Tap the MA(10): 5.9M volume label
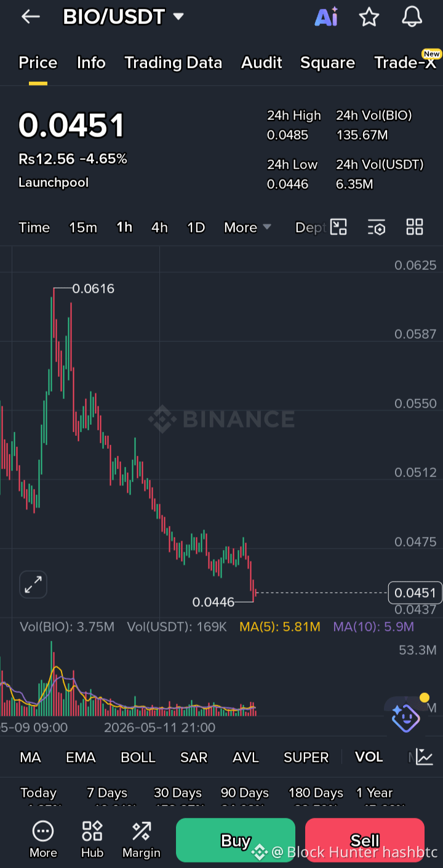This screenshot has height=868, width=443. 373,627
